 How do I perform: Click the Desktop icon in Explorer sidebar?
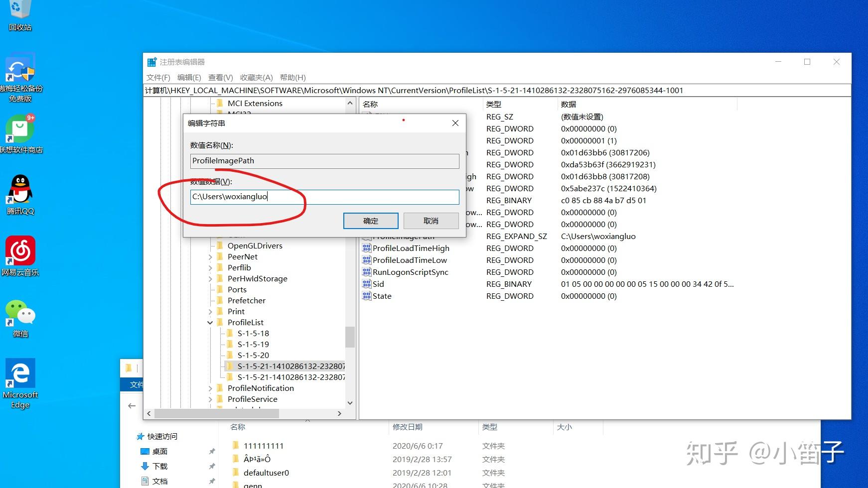tap(145, 451)
